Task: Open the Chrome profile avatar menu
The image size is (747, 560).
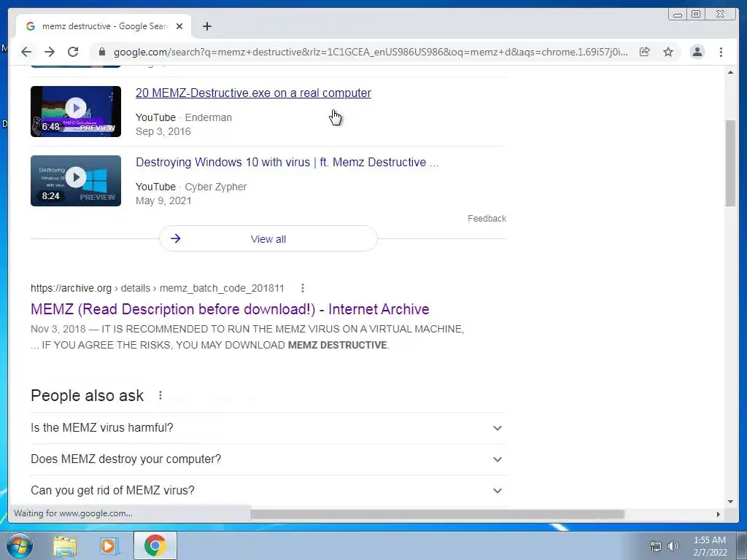Action: (x=697, y=52)
